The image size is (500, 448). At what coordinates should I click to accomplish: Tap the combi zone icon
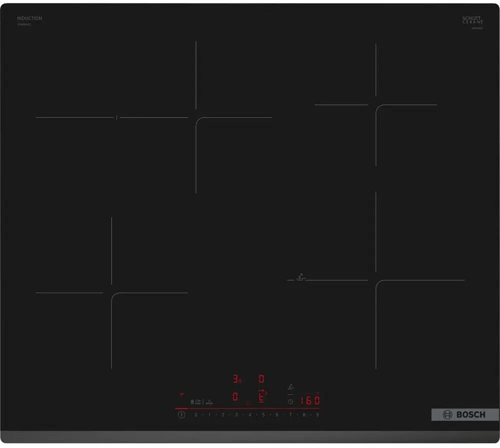(x=196, y=402)
